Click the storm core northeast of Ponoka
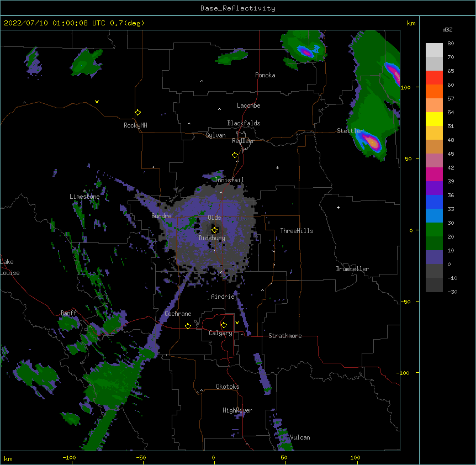Screen dimensions: 476x465 click(306, 52)
